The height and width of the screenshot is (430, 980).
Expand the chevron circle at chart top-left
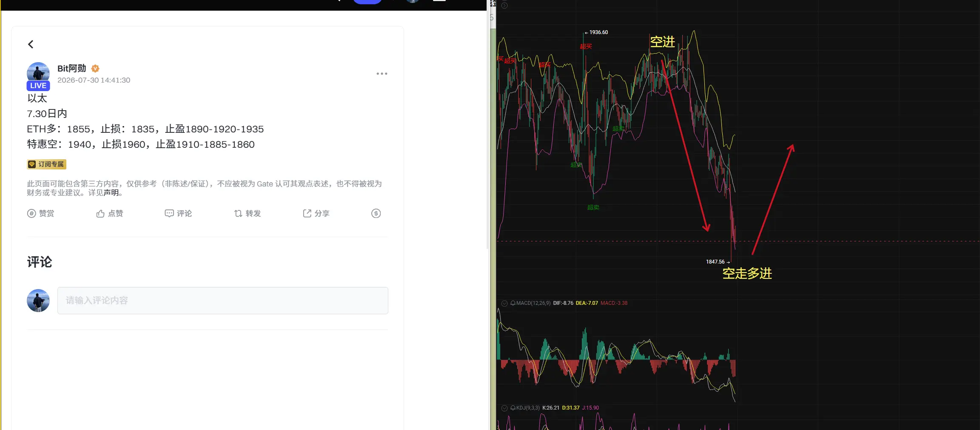[x=504, y=6]
